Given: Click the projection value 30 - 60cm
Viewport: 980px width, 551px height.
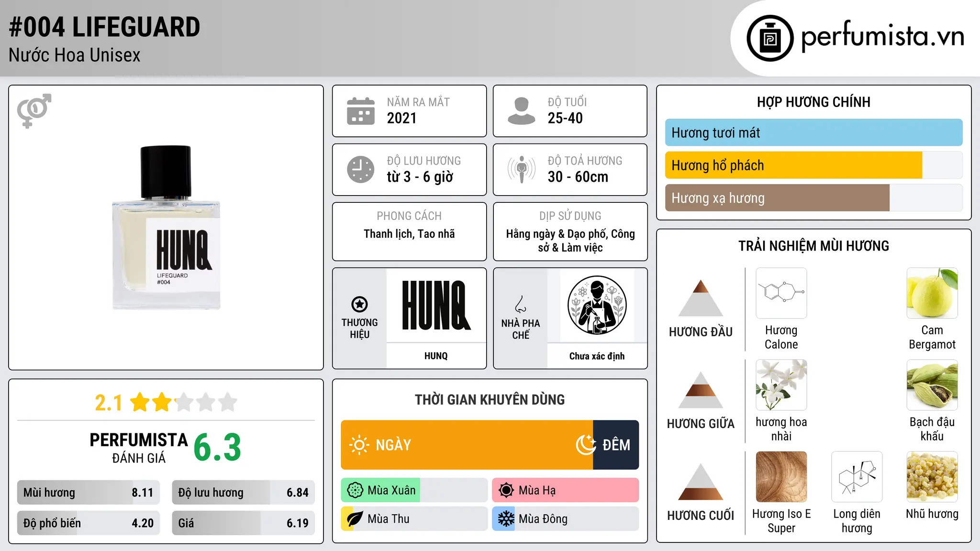Looking at the screenshot, I should pyautogui.click(x=578, y=177).
